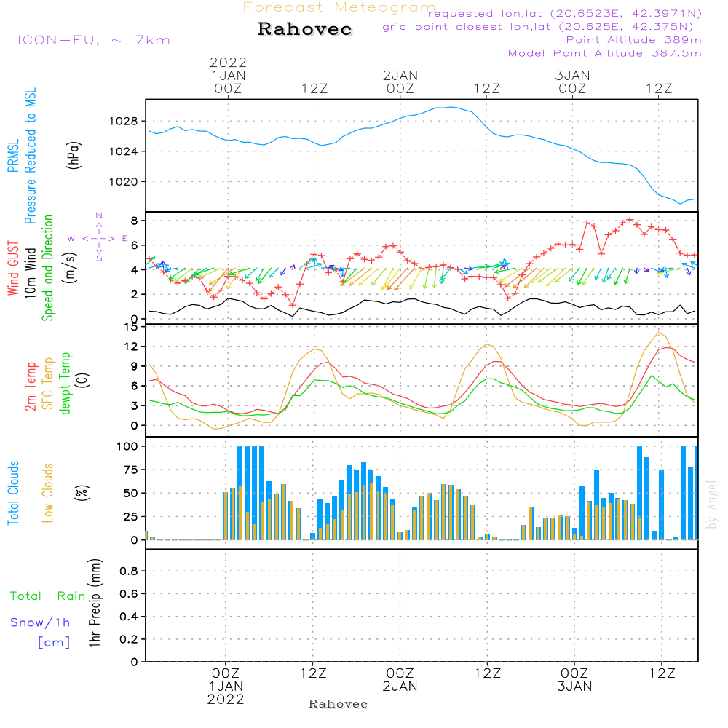
Task: Click the green dewpt Temp legend label
Action: point(66,383)
